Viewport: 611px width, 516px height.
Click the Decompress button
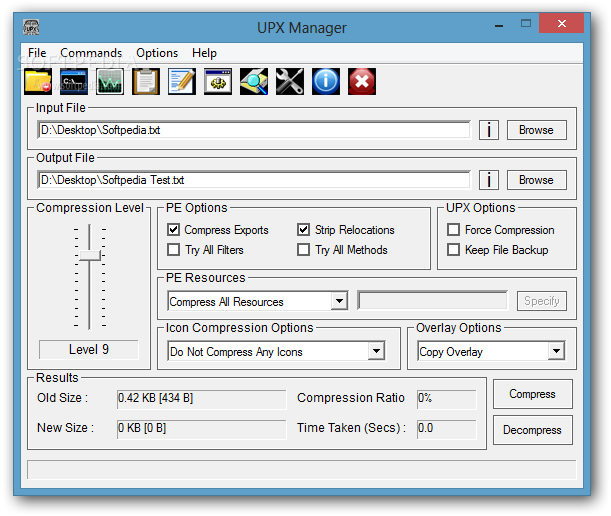pos(533,430)
